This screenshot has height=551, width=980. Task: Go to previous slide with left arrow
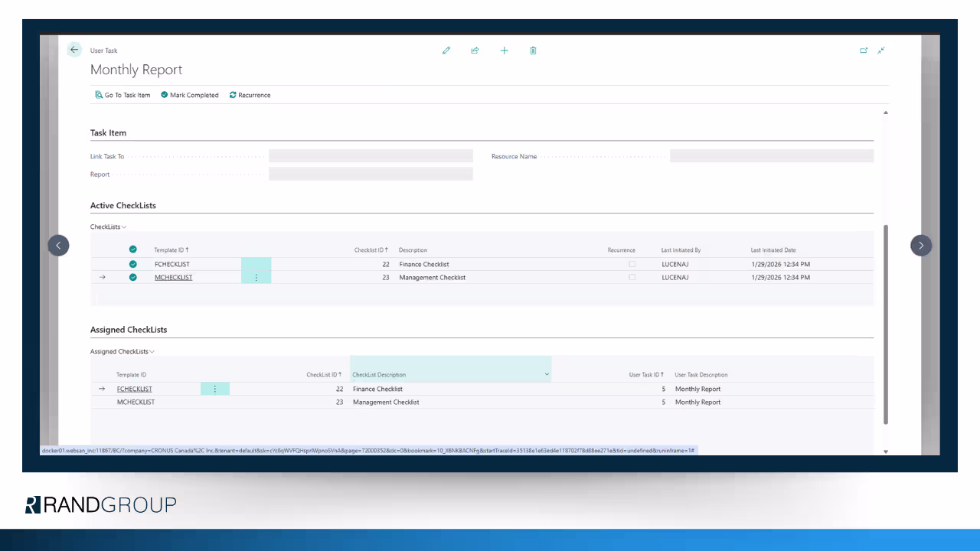pyautogui.click(x=59, y=245)
